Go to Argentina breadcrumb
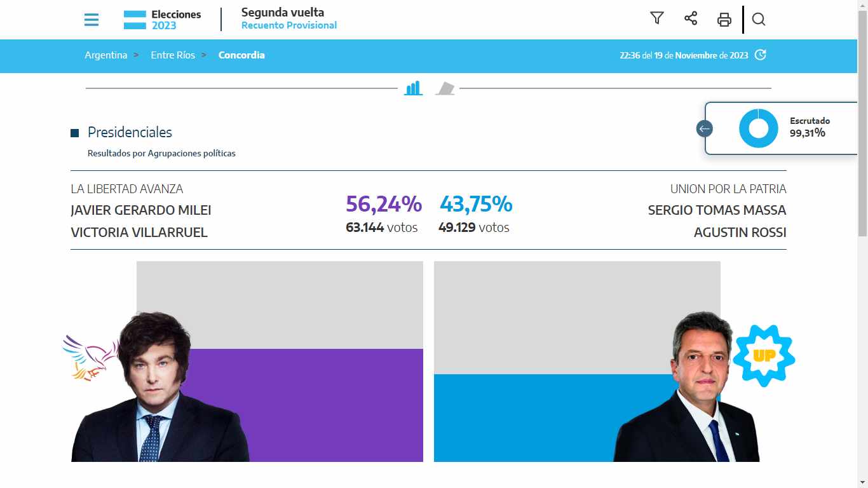Viewport: 868px width, 488px height. click(x=106, y=55)
